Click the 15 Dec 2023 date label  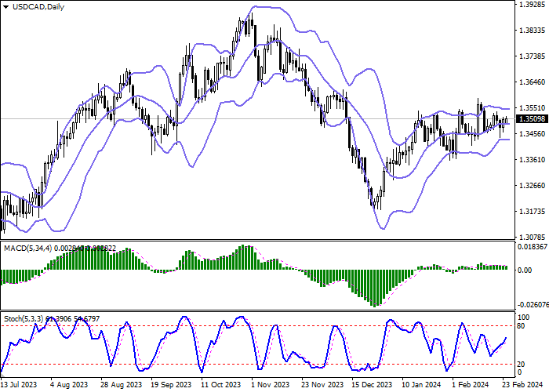click(373, 385)
